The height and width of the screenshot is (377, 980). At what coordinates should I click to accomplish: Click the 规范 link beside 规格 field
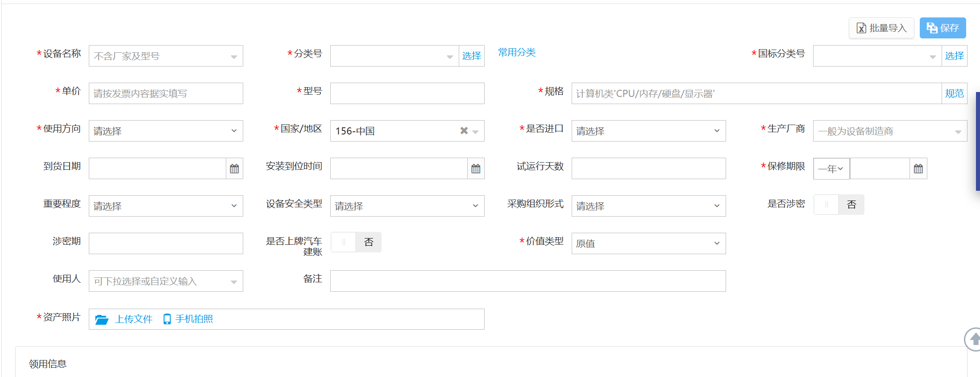[954, 93]
